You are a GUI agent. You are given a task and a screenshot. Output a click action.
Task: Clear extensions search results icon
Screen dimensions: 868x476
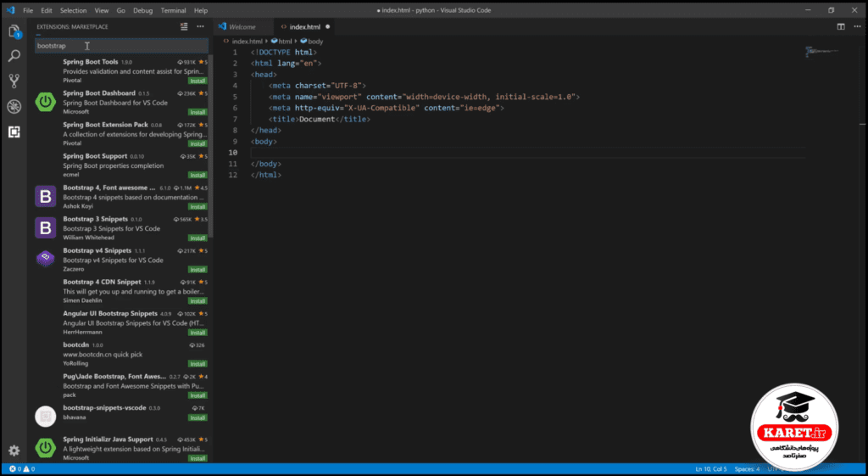click(x=184, y=26)
